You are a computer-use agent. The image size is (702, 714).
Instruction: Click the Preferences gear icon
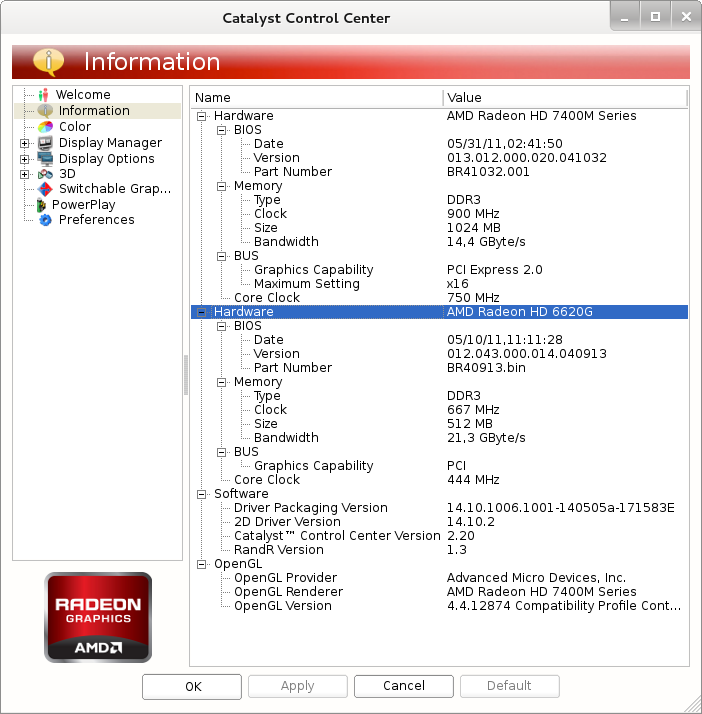point(45,220)
